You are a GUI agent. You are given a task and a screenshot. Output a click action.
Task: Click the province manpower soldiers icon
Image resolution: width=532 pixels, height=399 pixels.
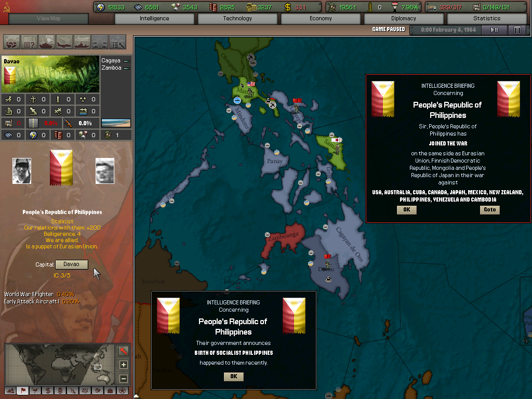point(108,135)
